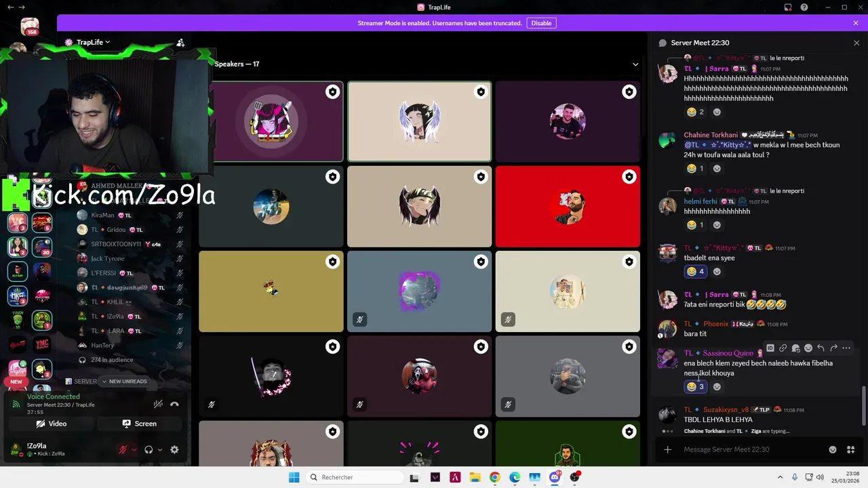868x488 pixels.
Task: Open the inbox icon in title bar
Action: [788, 7]
